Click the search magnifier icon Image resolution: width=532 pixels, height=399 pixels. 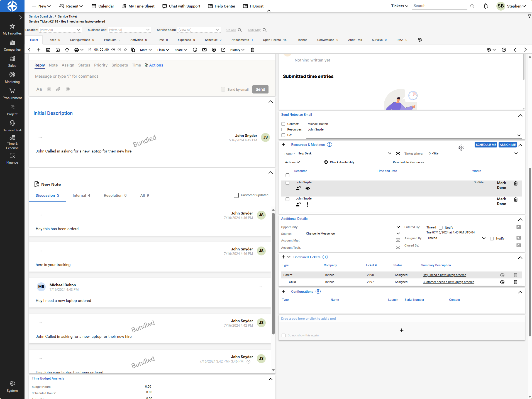coord(472,6)
